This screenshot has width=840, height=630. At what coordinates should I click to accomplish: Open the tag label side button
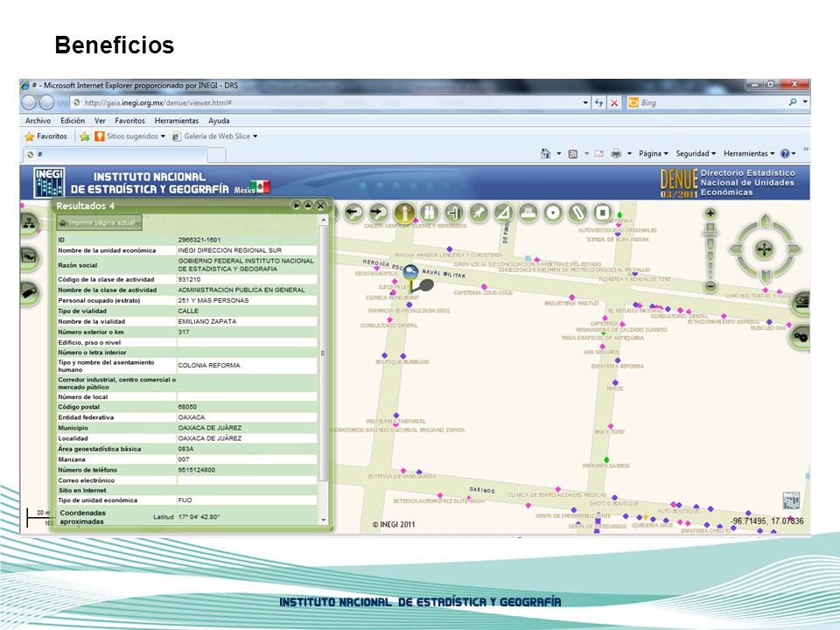[29, 292]
